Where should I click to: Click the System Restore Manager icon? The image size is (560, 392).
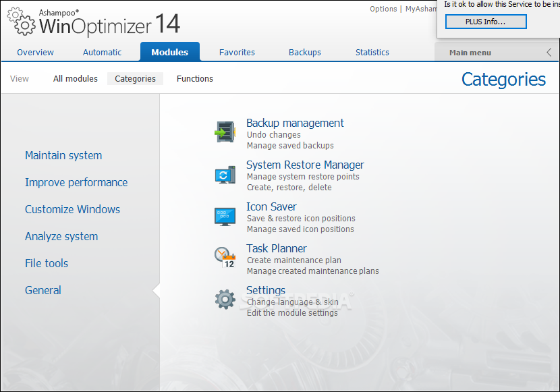pos(225,175)
